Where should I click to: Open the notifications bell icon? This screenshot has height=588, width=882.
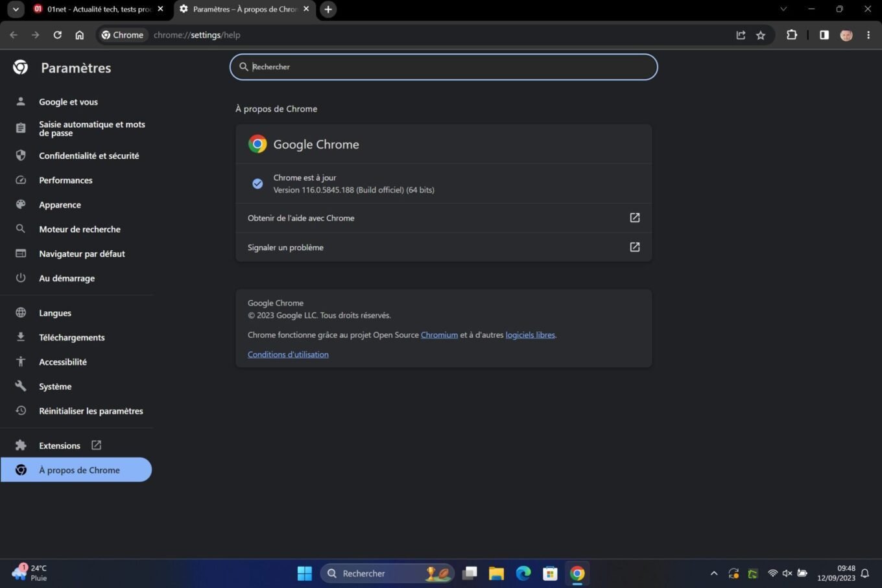864,573
